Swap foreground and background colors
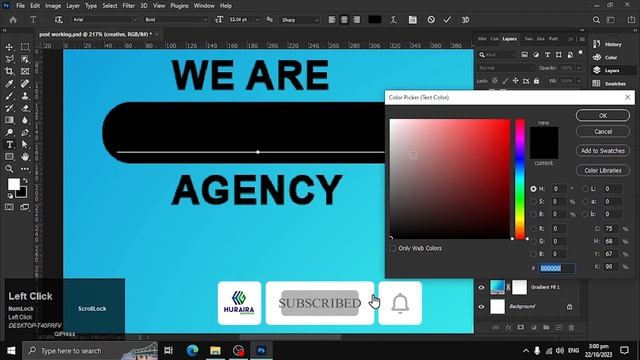Image resolution: width=640 pixels, height=360 pixels. [x=25, y=180]
